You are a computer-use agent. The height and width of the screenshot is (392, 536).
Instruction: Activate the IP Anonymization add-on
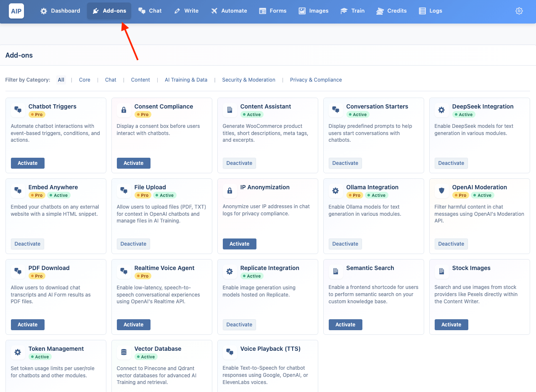pyautogui.click(x=240, y=244)
